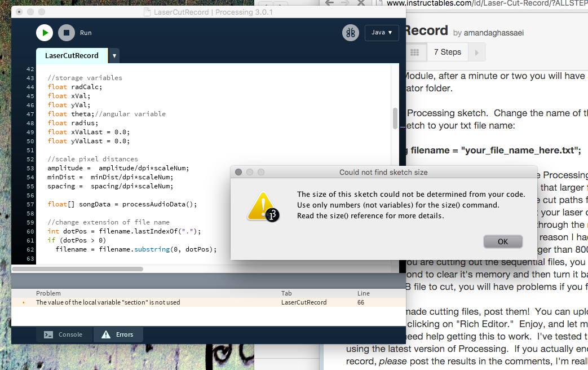This screenshot has height=370, width=588.
Task: Click the Tab column header
Action: pyautogui.click(x=286, y=293)
